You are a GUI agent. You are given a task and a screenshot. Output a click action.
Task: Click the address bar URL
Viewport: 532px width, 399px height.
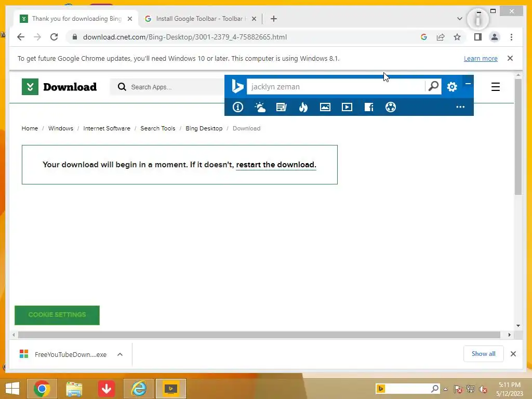(x=184, y=37)
